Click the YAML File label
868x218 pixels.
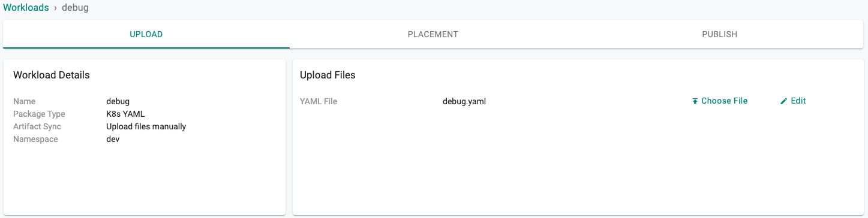click(319, 101)
